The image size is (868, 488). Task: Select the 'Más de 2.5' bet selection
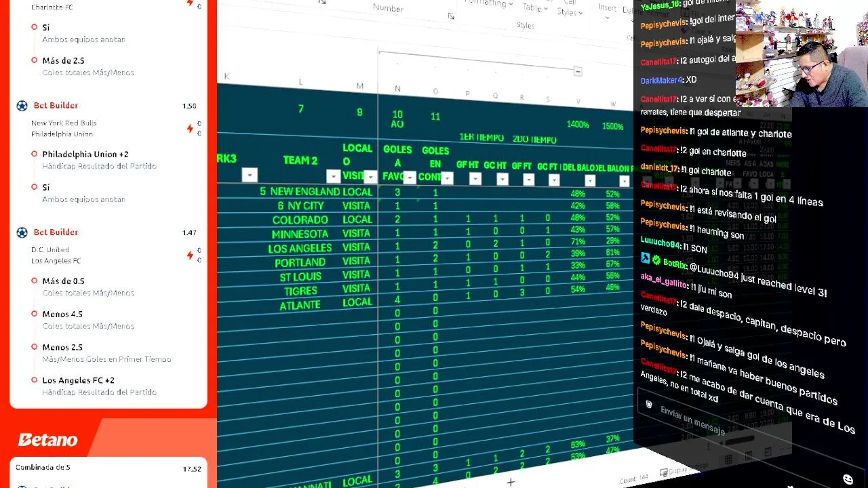(x=63, y=61)
